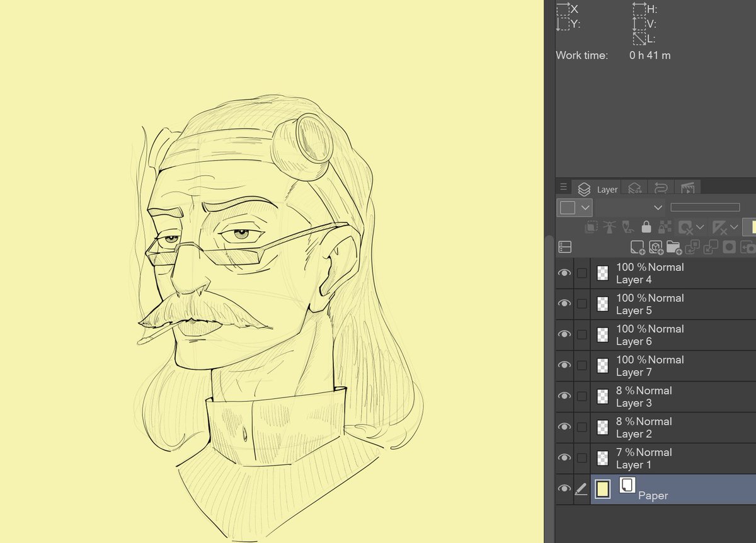Create a new raster layer
756x543 pixels.
click(x=638, y=247)
